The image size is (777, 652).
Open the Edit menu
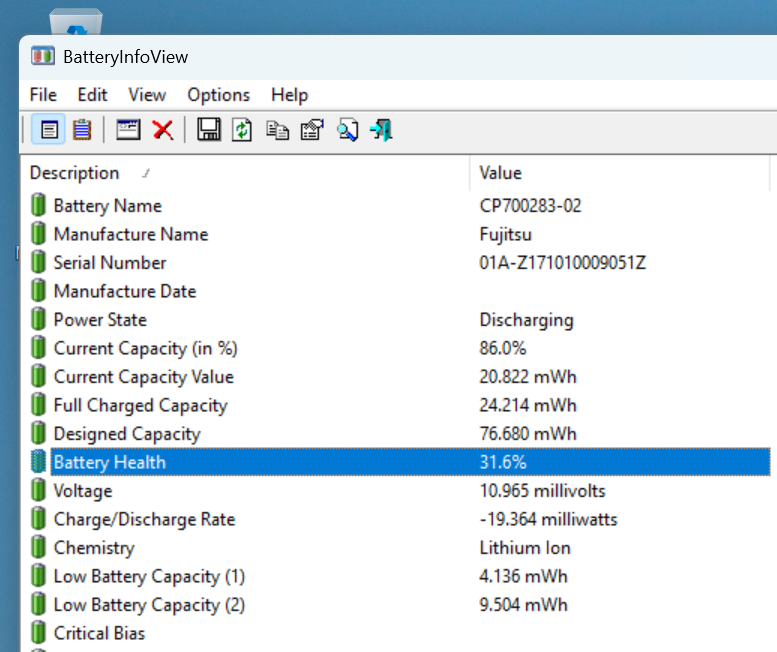pos(92,95)
